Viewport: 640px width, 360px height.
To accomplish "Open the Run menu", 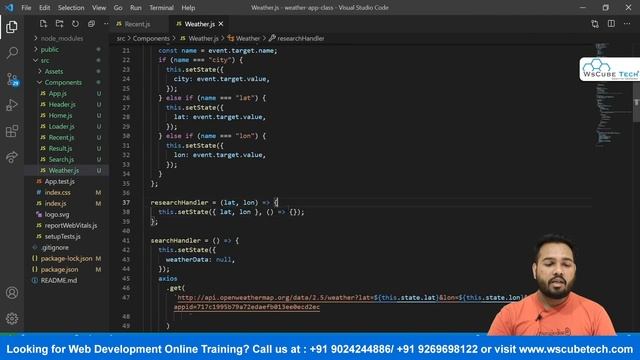I will pos(136,8).
